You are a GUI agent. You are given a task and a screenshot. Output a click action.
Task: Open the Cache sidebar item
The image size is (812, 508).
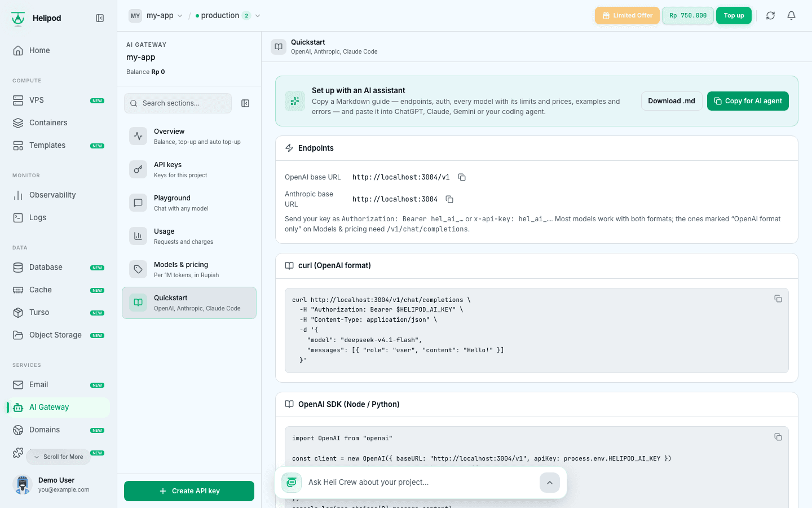pos(58,290)
